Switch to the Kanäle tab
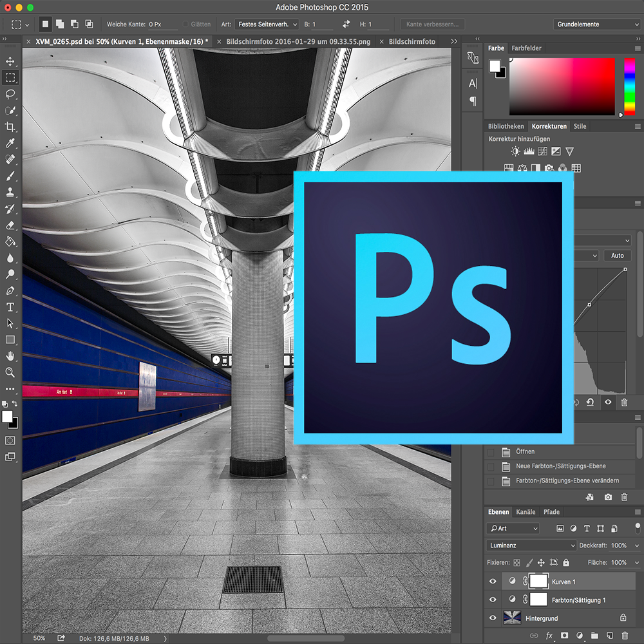The width and height of the screenshot is (644, 644). (x=526, y=512)
